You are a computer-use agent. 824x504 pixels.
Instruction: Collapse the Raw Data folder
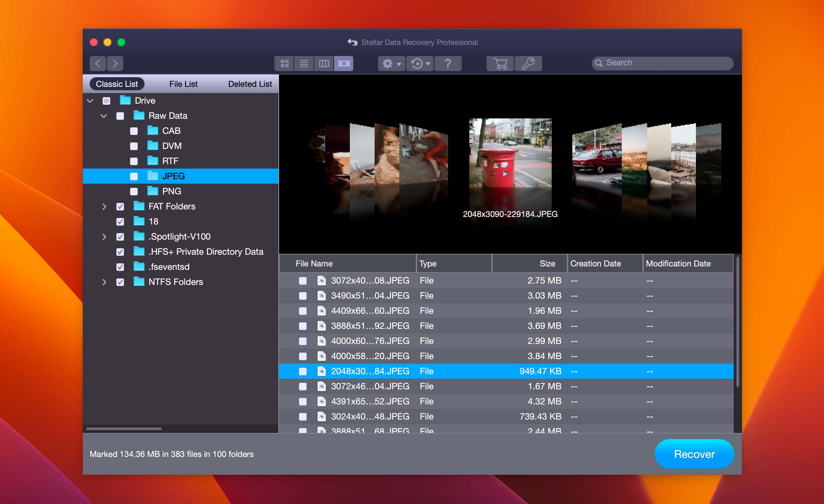pyautogui.click(x=104, y=116)
